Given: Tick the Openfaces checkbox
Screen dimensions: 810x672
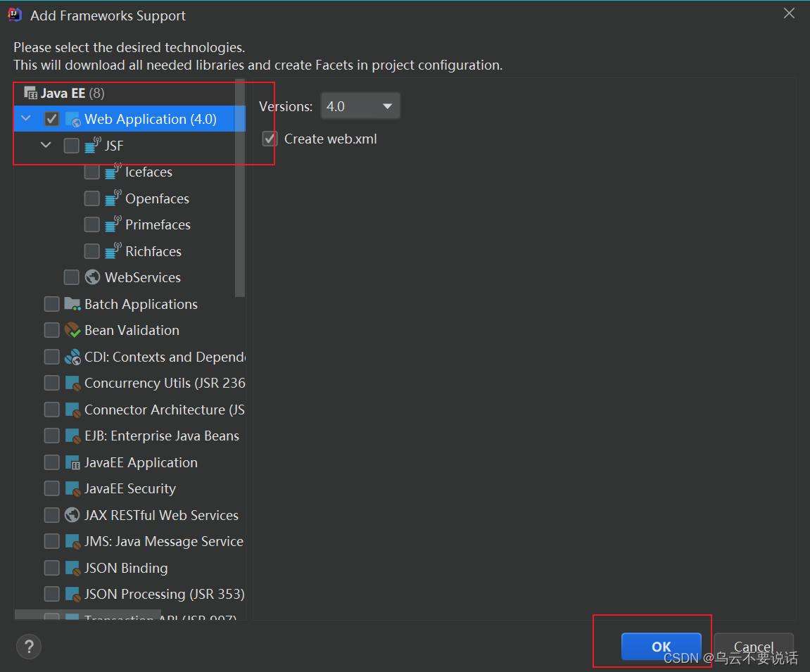Looking at the screenshot, I should point(92,198).
